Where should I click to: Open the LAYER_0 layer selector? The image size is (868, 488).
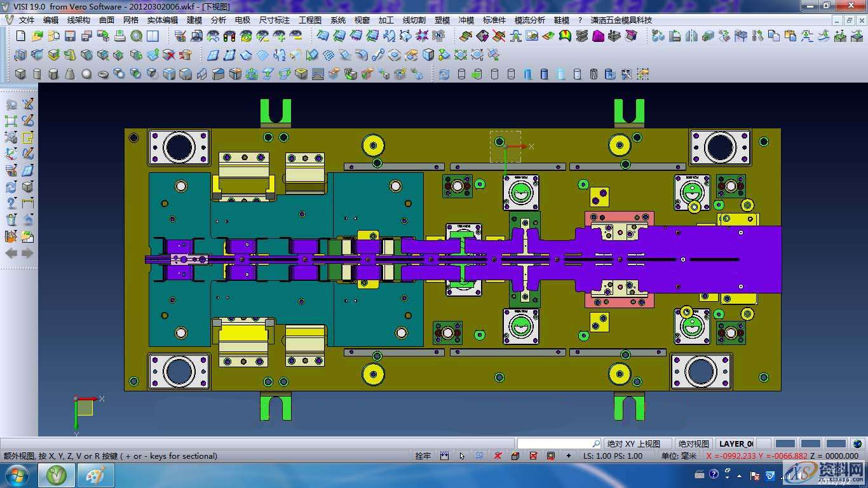point(736,444)
